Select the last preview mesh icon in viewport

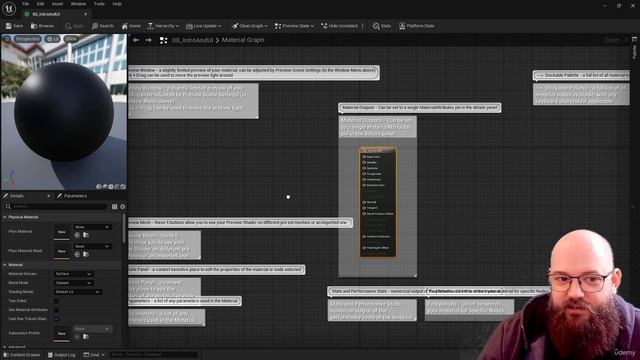pyautogui.click(x=123, y=187)
